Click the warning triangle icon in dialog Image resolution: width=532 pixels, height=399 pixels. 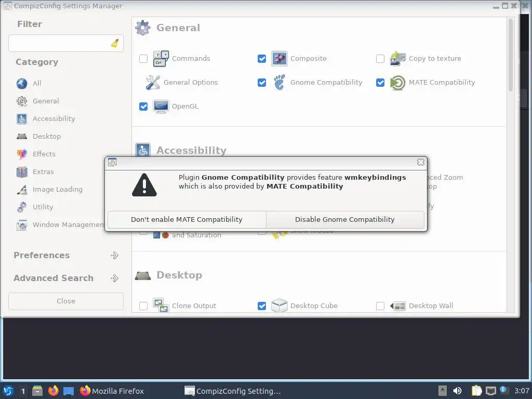tap(144, 185)
